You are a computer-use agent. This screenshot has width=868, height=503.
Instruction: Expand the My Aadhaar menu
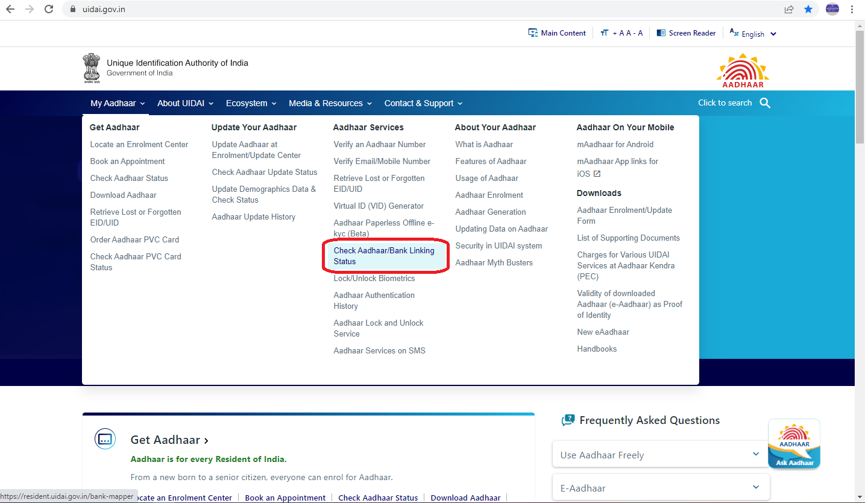pyautogui.click(x=118, y=103)
